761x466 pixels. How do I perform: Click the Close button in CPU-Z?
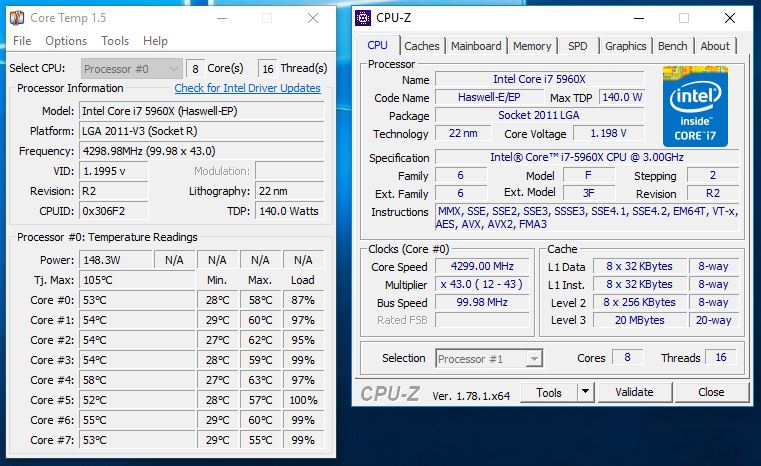pyautogui.click(x=711, y=392)
